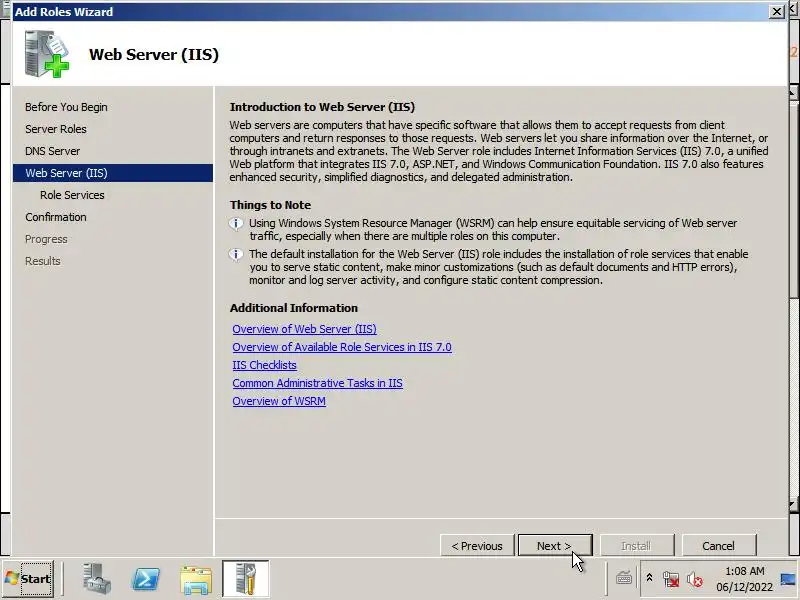Image resolution: width=800 pixels, height=600 pixels.
Task: Open Server Manager from the taskbar
Action: point(96,579)
